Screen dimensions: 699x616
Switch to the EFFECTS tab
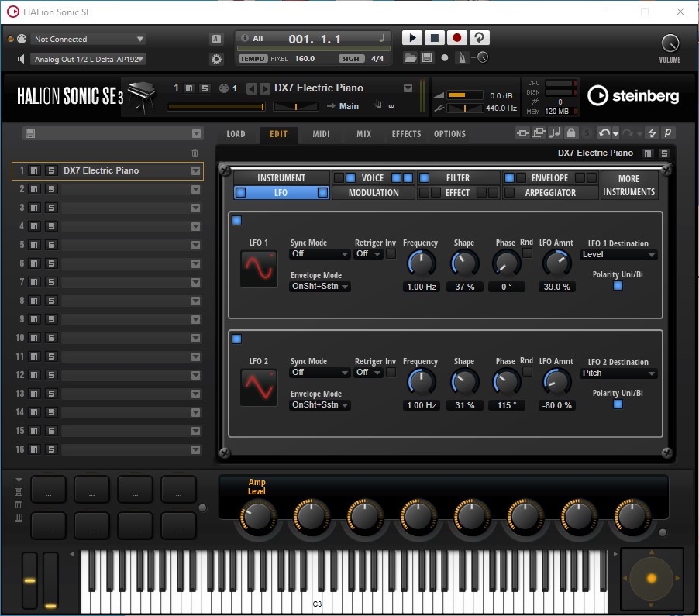tap(406, 134)
